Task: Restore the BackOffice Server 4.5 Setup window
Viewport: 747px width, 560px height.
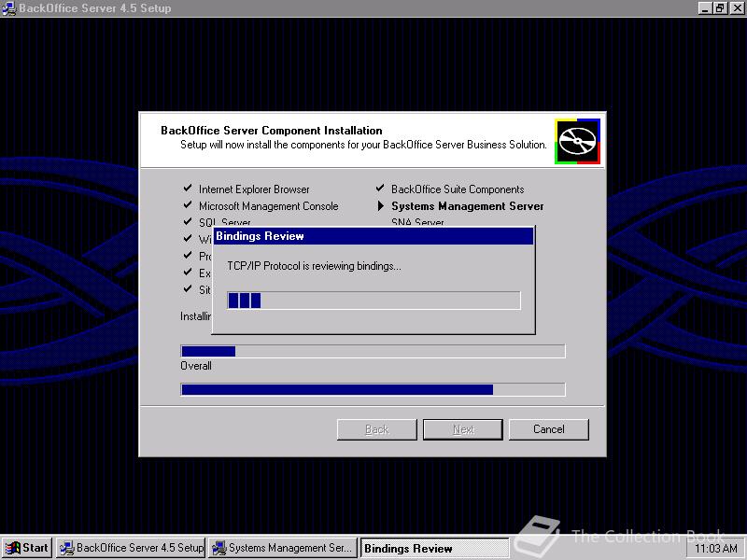Action: pyautogui.click(x=720, y=8)
